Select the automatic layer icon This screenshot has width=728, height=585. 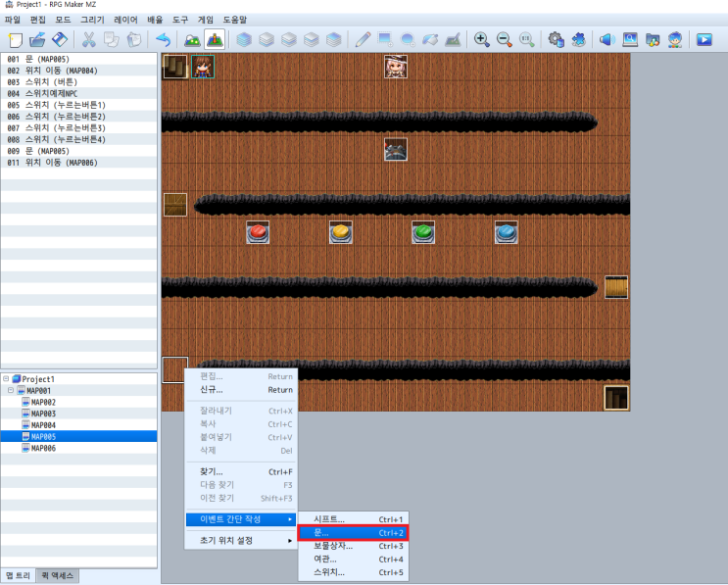(244, 40)
